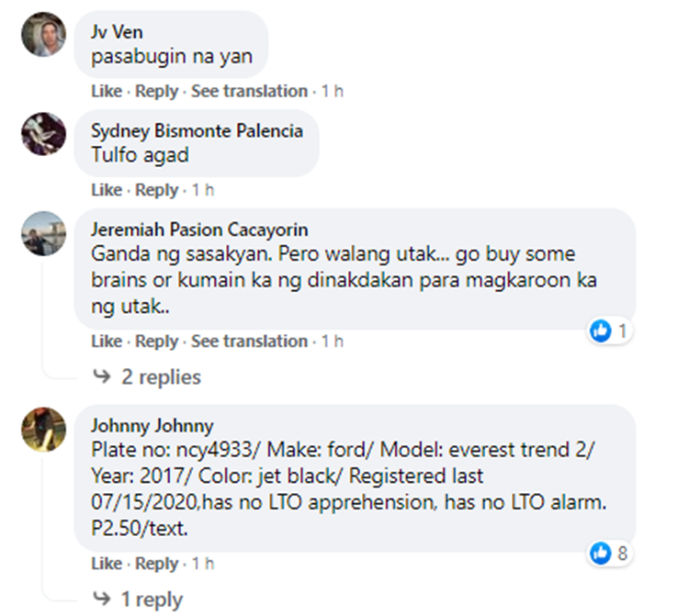Like Sydney Bismonte Palencia's comment

tap(107, 190)
